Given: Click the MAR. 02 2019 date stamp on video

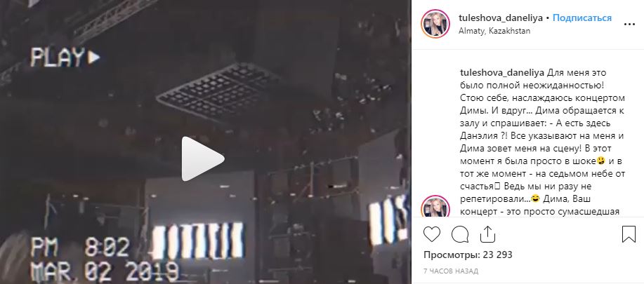Looking at the screenshot, I should pos(105,271).
